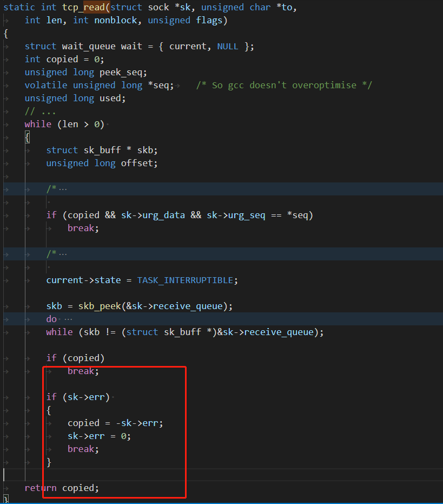
Task: Expand the folded 'do ···' block
Action: (69, 319)
